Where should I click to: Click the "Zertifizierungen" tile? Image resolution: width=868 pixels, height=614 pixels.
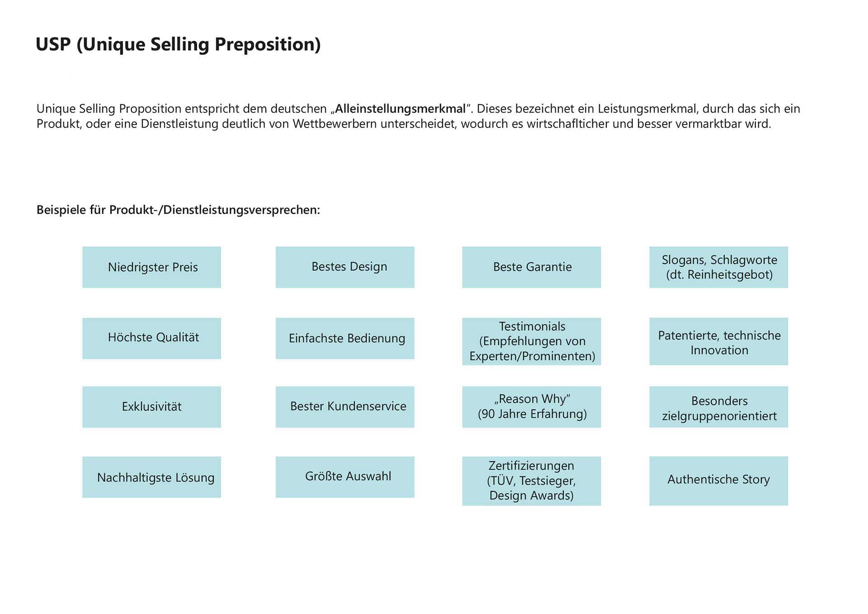[x=531, y=481]
